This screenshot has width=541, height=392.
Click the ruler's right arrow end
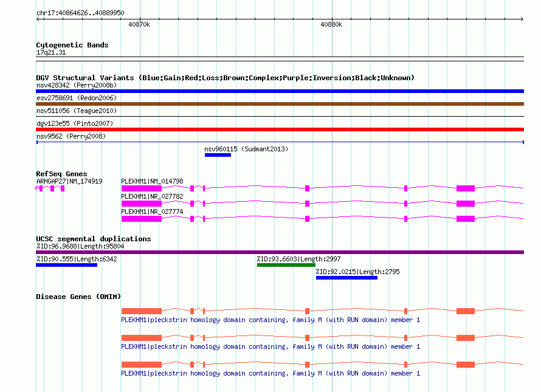coord(522,19)
